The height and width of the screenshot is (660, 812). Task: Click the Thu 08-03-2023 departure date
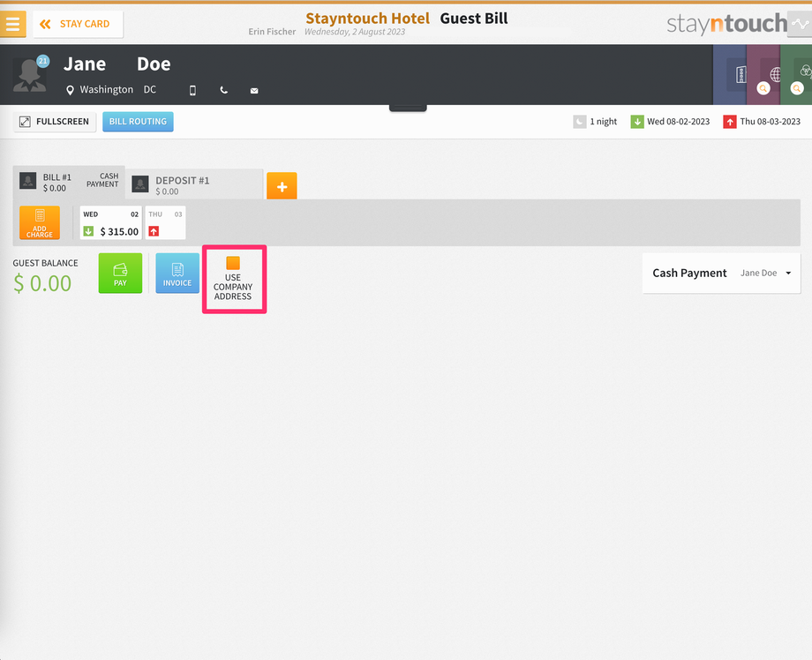[x=770, y=122]
